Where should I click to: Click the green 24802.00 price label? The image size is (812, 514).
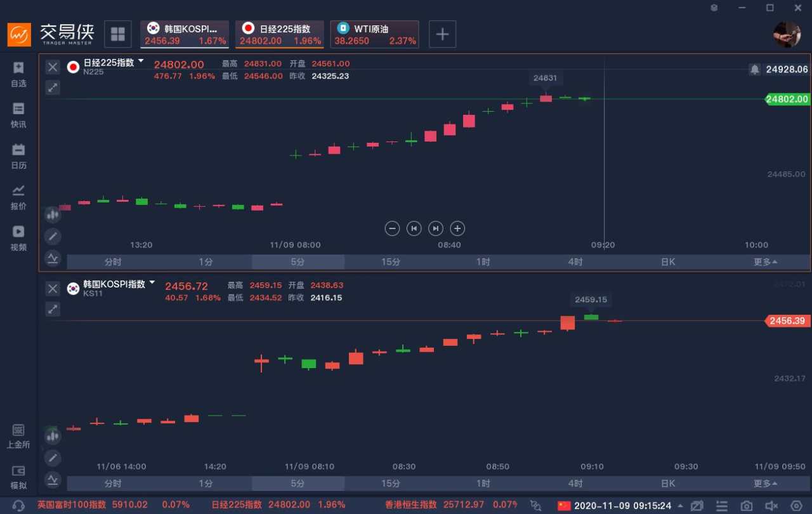787,99
